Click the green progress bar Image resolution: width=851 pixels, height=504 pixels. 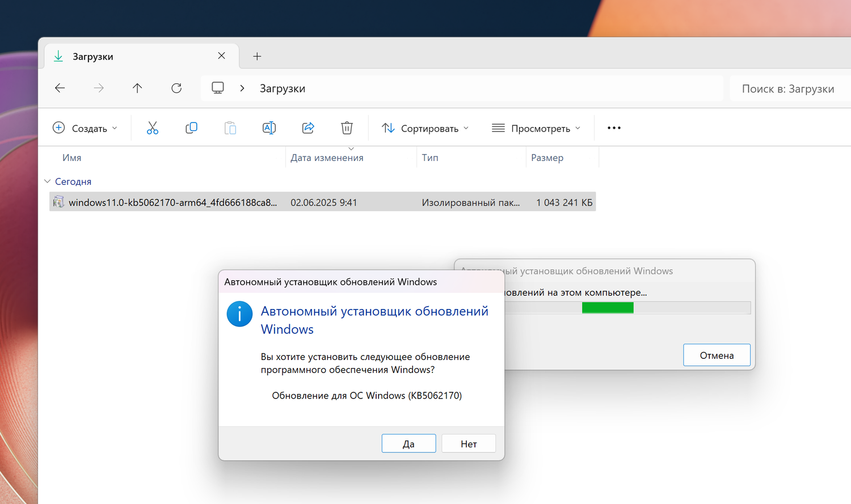click(608, 308)
